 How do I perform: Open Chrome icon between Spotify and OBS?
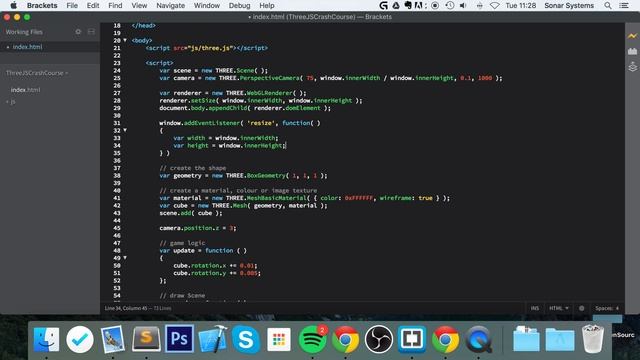(x=345, y=339)
